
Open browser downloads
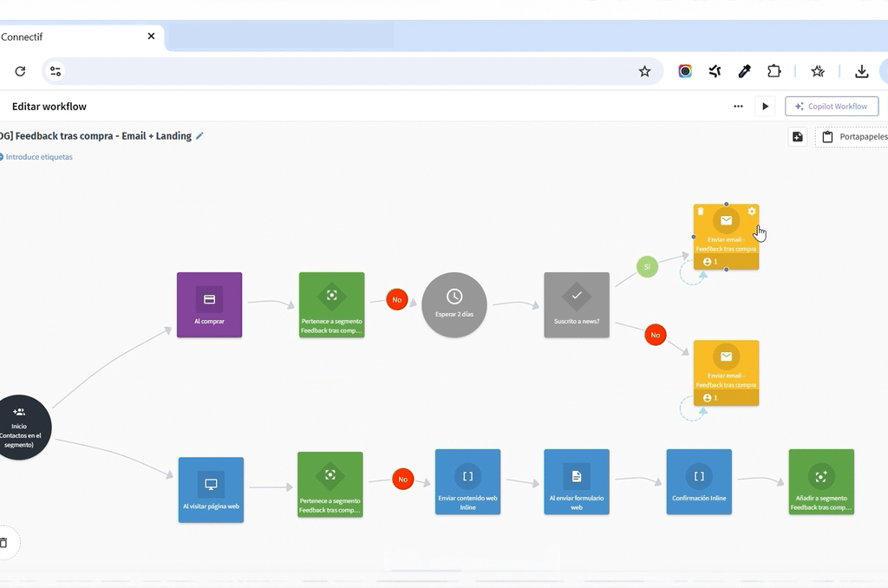click(x=861, y=71)
